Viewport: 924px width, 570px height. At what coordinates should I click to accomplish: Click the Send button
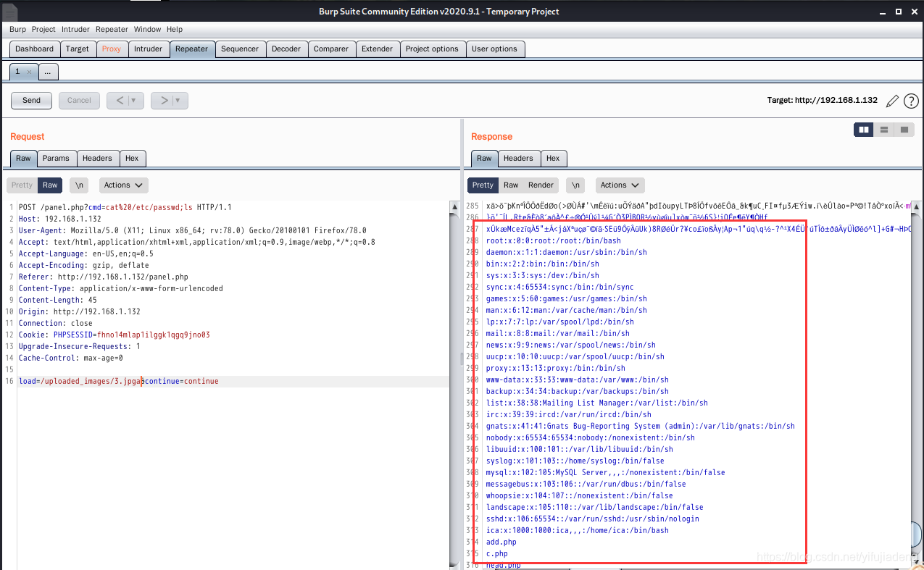click(x=32, y=101)
